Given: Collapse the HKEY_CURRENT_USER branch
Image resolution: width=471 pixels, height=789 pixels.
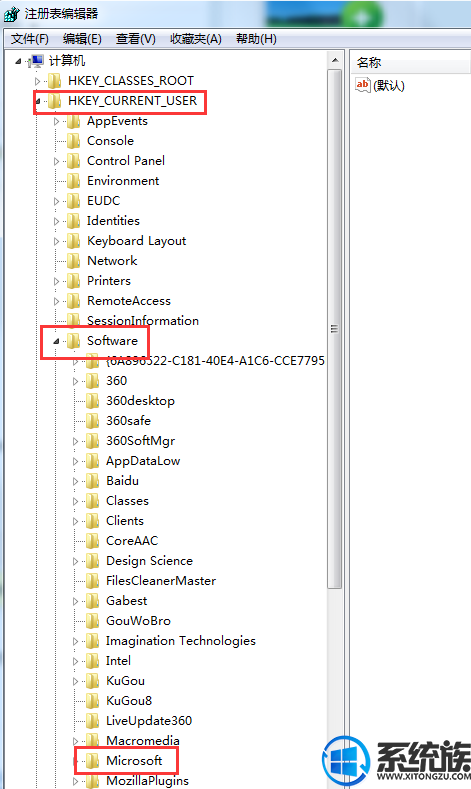Looking at the screenshot, I should coord(38,101).
